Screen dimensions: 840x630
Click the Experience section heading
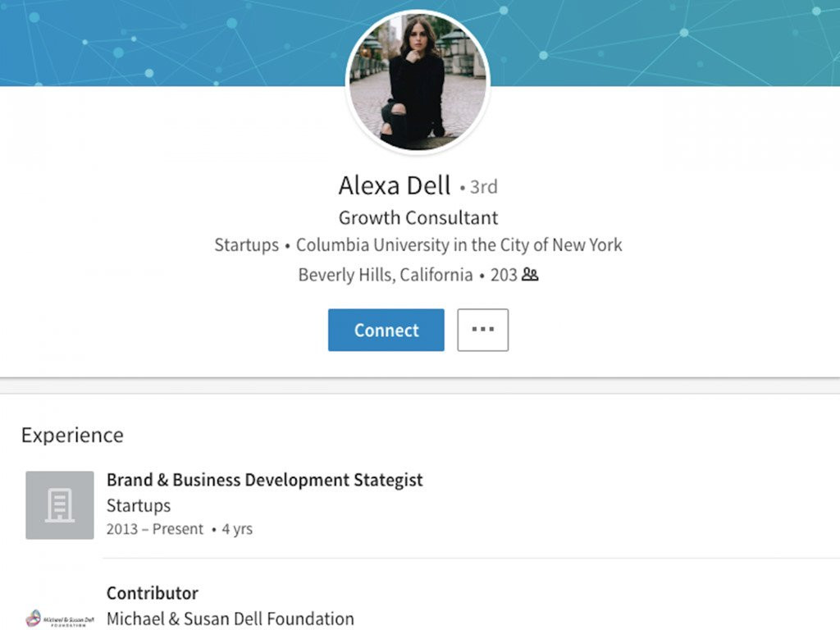(72, 435)
